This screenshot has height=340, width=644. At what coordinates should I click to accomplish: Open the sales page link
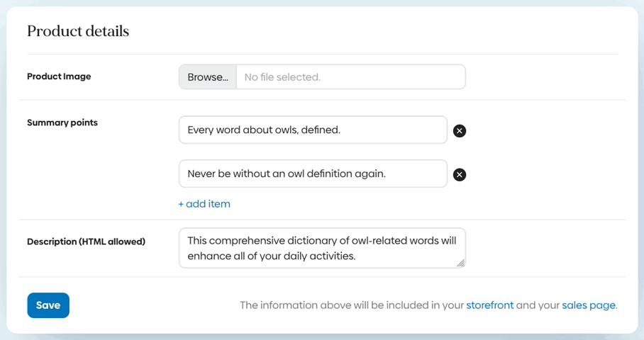[x=589, y=305]
